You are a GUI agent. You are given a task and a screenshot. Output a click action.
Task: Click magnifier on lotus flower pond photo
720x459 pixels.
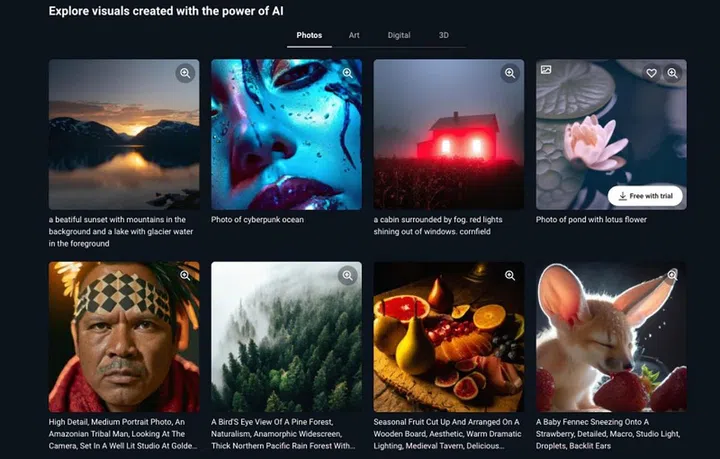click(x=672, y=73)
